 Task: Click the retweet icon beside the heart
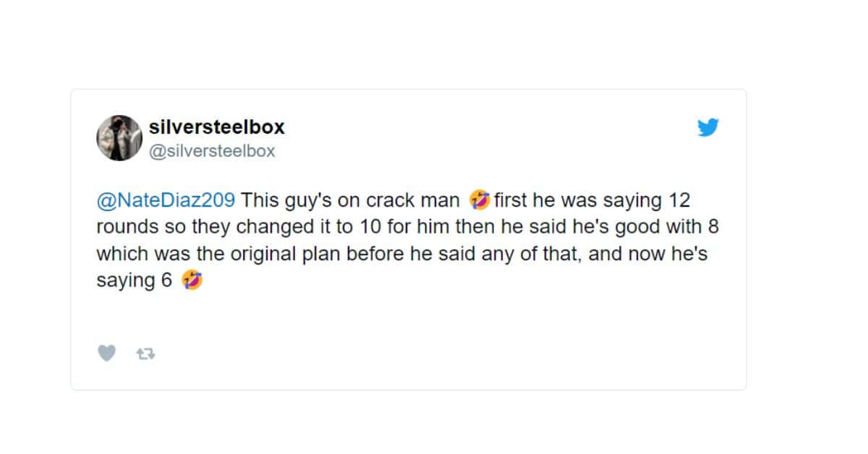coord(145,353)
